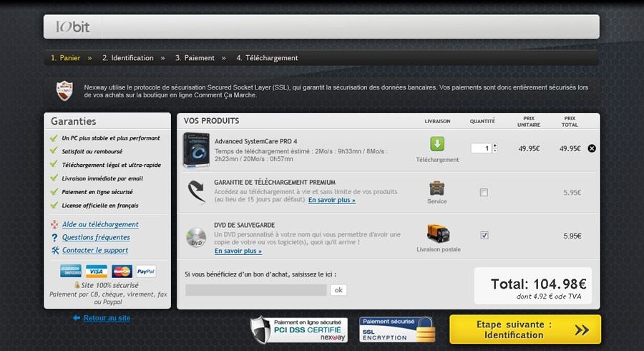
Task: Uncheck the DVD de sauvegarde checkbox
Action: [x=484, y=235]
